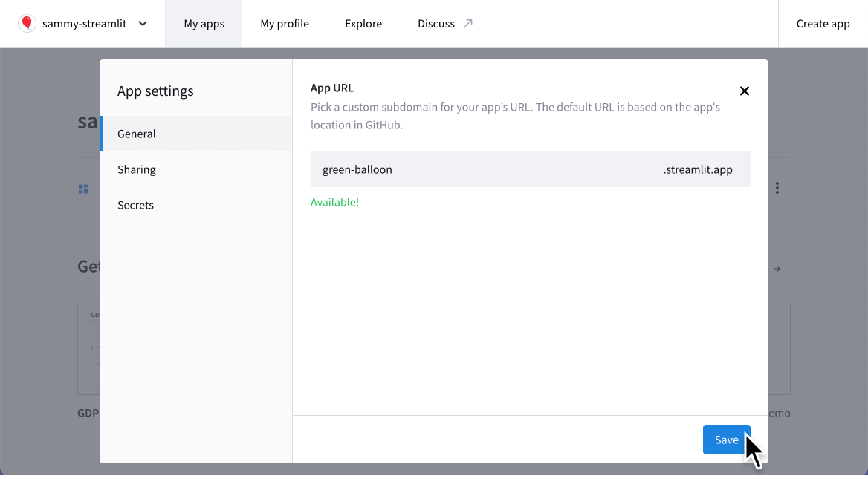Image resolution: width=868 pixels, height=479 pixels.
Task: Open the sammy-streamlit workspace dropdown
Action: click(x=82, y=23)
